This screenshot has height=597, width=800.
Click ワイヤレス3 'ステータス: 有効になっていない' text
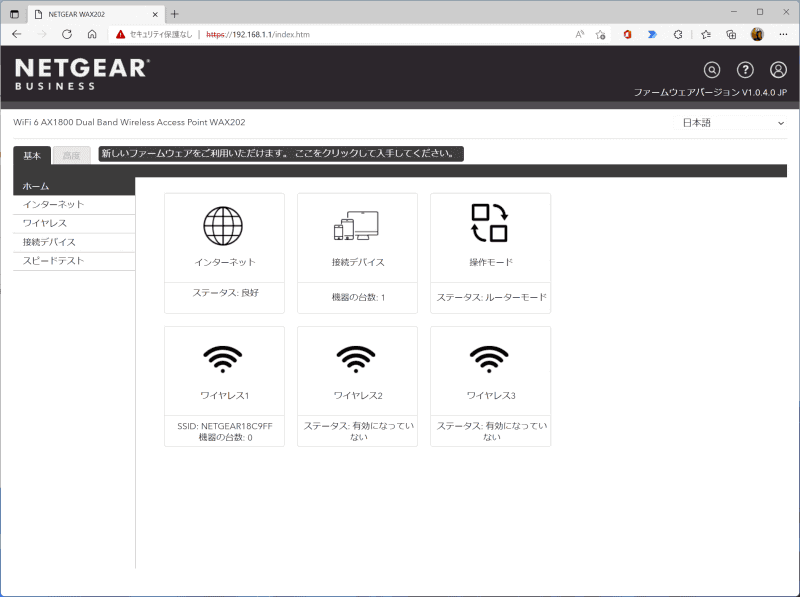pos(491,431)
